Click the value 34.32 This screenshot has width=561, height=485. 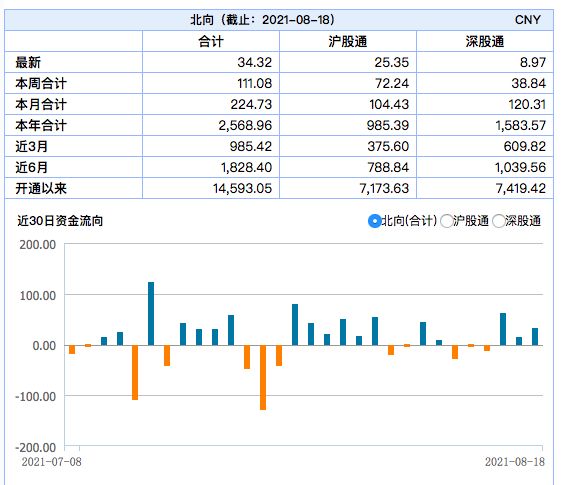(255, 63)
